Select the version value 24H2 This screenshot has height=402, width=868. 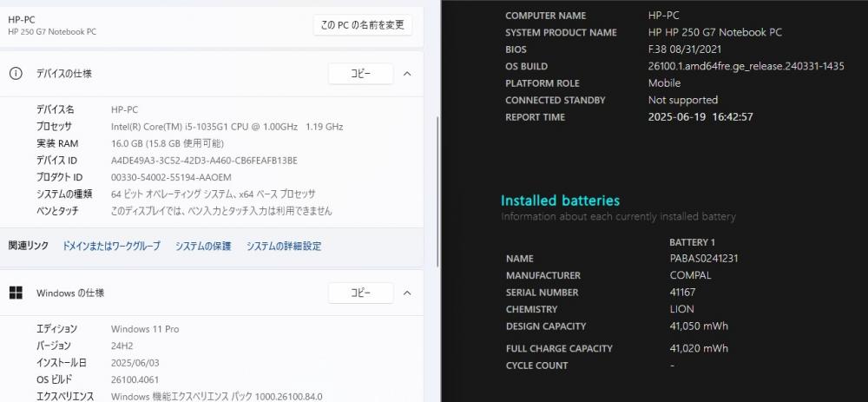122,346
